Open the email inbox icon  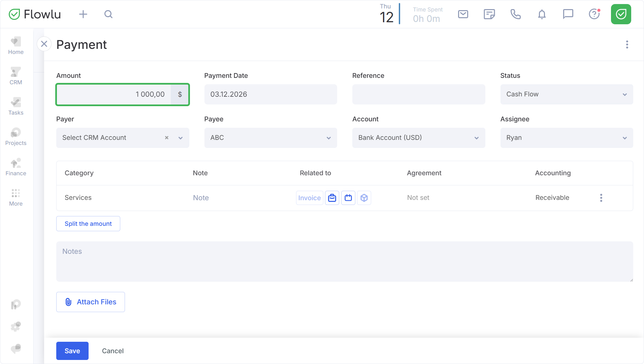463,14
